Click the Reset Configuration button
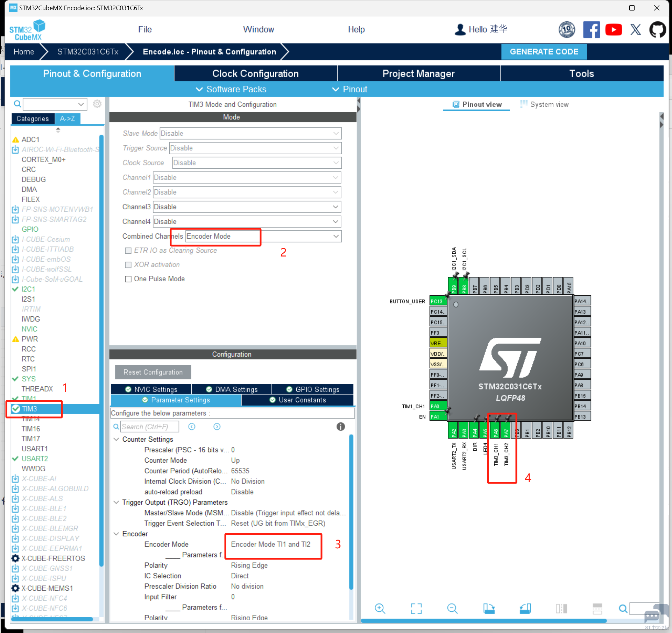The image size is (672, 633). (153, 372)
